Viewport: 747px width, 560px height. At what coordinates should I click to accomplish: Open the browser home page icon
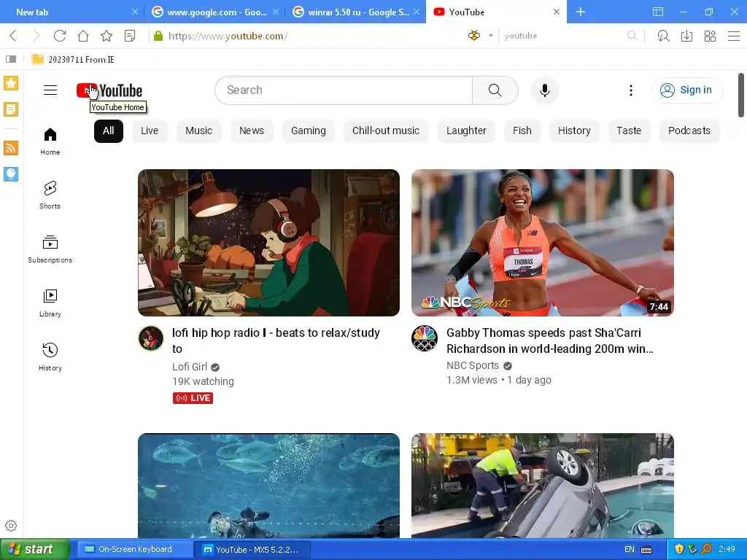click(83, 36)
